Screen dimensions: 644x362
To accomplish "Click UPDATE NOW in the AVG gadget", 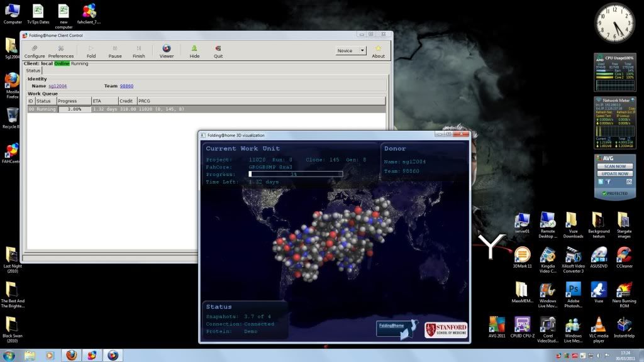I will click(x=615, y=173).
